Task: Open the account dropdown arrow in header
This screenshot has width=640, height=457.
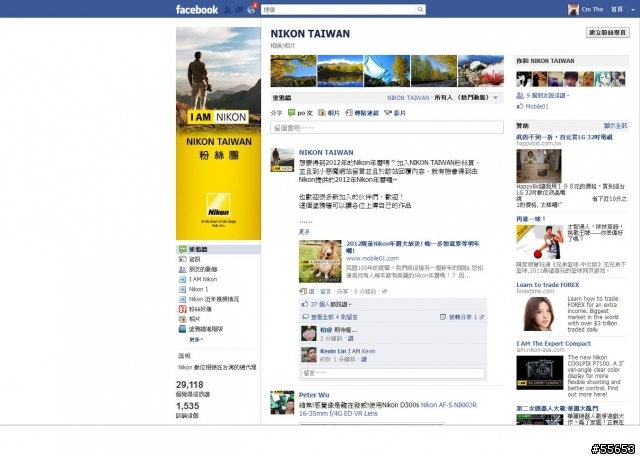Action: 633,9
